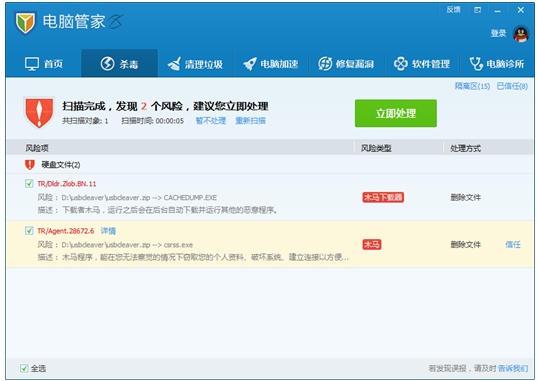Screen dimensions: 537x381
Task: Uncheck TR/Agent.28672.6 checkbox
Action: 29,231
